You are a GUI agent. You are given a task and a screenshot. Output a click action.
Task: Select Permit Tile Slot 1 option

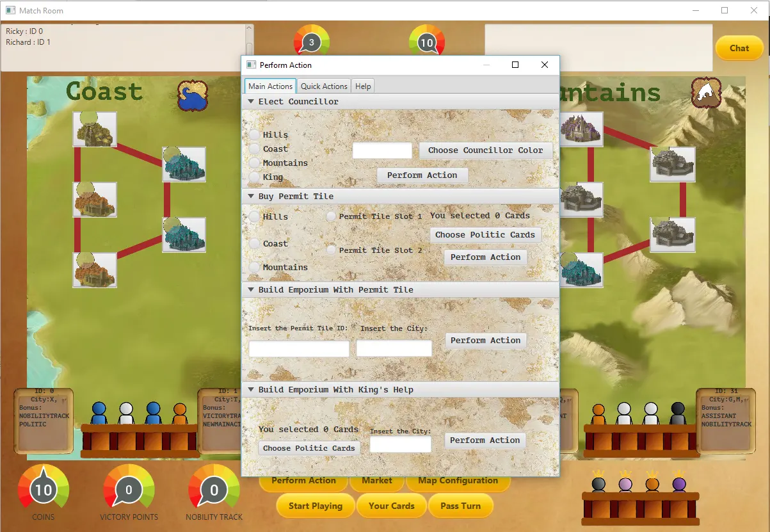tap(332, 216)
